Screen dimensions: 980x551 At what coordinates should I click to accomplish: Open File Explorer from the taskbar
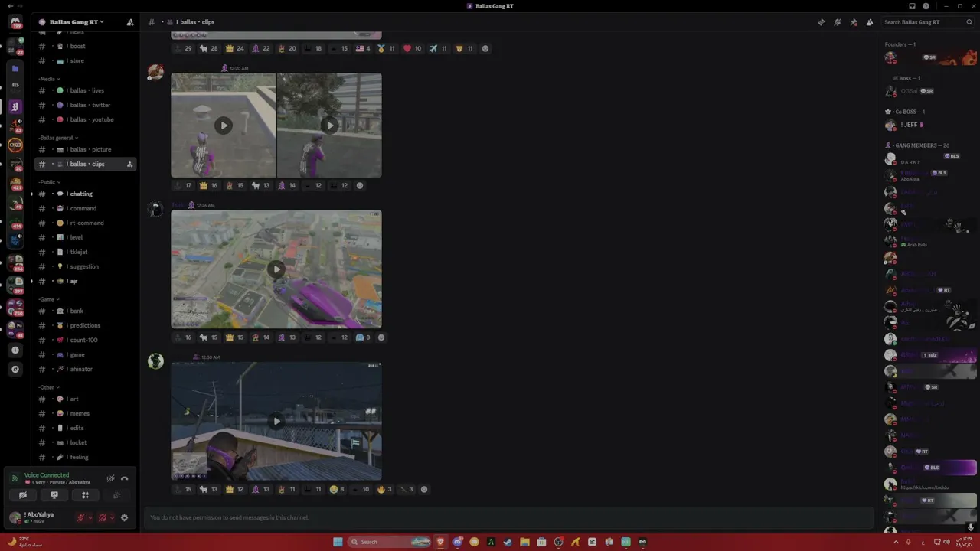pos(524,542)
